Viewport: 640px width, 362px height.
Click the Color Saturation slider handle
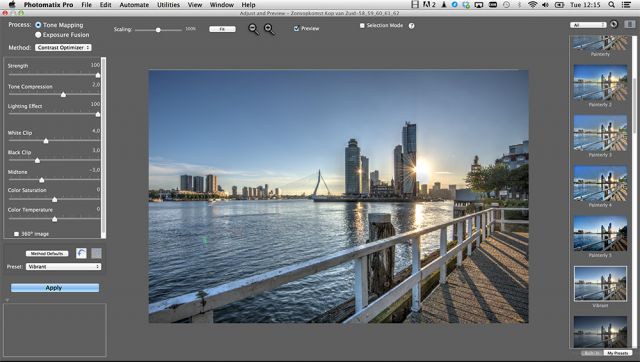55,200
